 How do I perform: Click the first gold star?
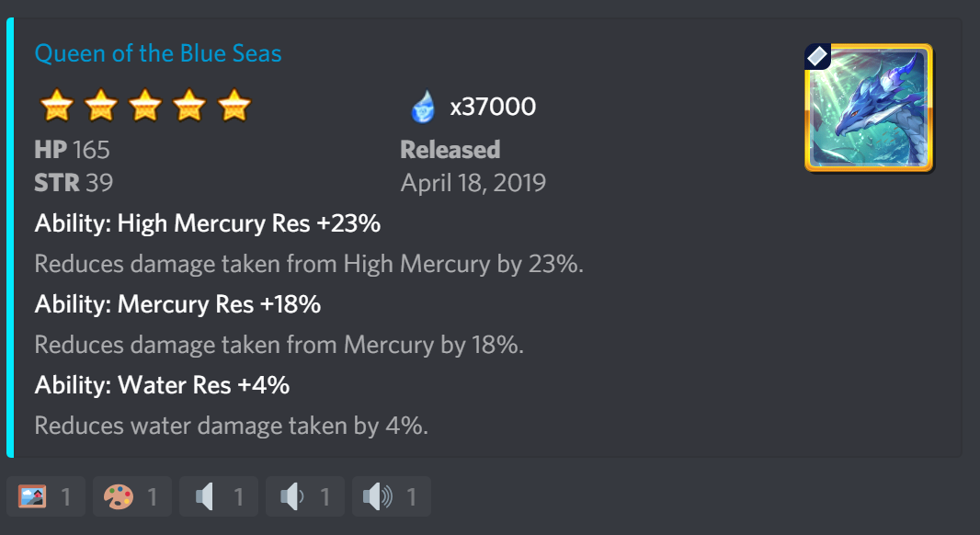tap(57, 105)
